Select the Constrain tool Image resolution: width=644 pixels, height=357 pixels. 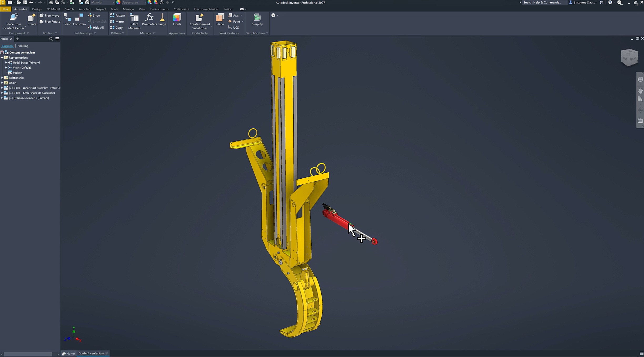[79, 19]
